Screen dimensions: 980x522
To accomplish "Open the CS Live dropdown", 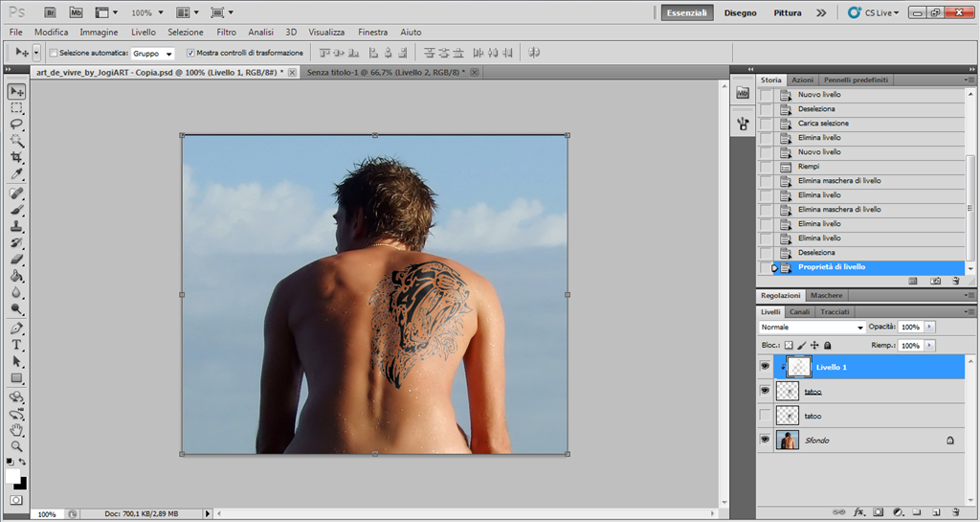I will [x=873, y=12].
